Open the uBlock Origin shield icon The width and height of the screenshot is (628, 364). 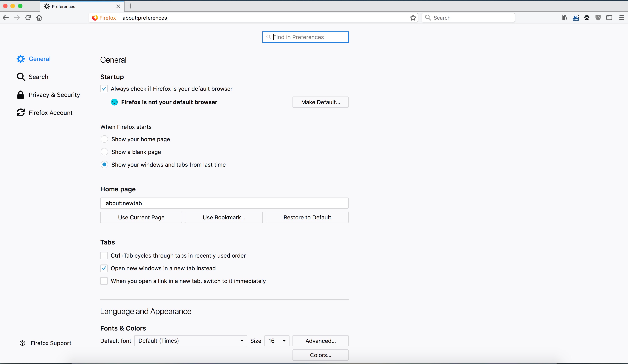coord(598,18)
